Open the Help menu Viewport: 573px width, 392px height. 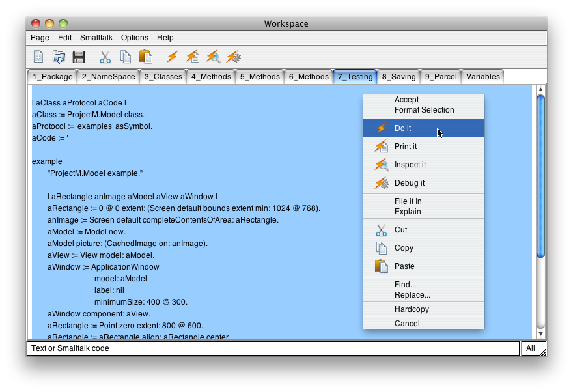[x=165, y=38]
